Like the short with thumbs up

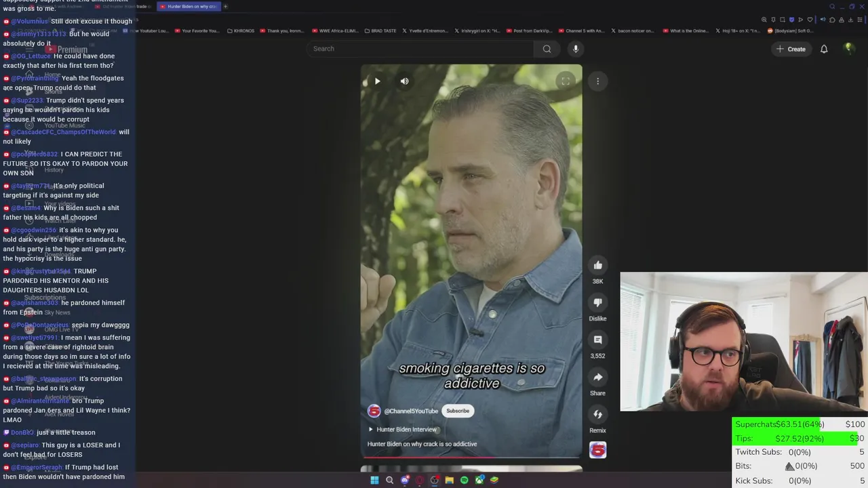pyautogui.click(x=597, y=265)
